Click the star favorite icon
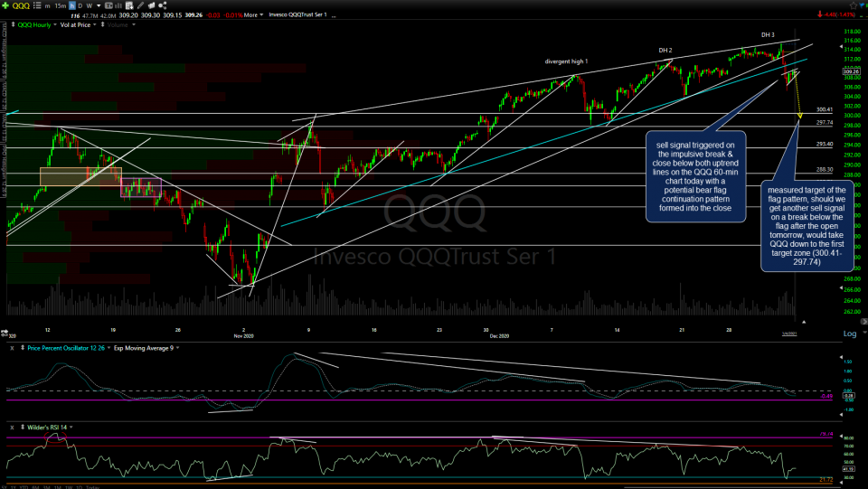The height and width of the screenshot is (489, 868). (x=854, y=5)
